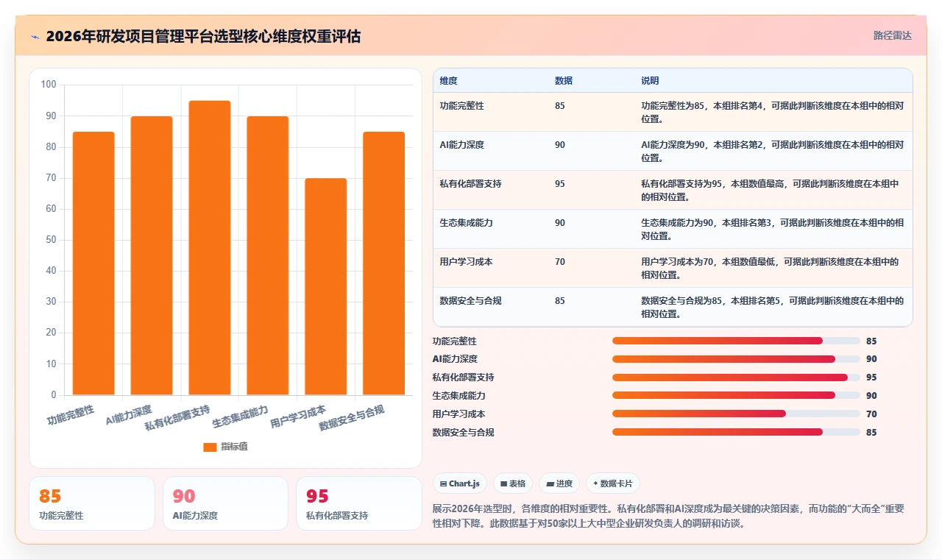942x560 pixels.
Task: Open the 90 AI能力深度 data card
Action: 225,503
